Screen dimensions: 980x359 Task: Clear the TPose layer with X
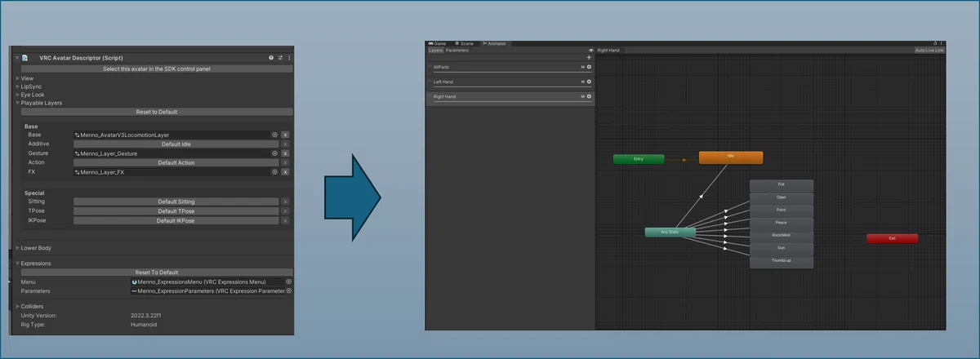click(285, 211)
